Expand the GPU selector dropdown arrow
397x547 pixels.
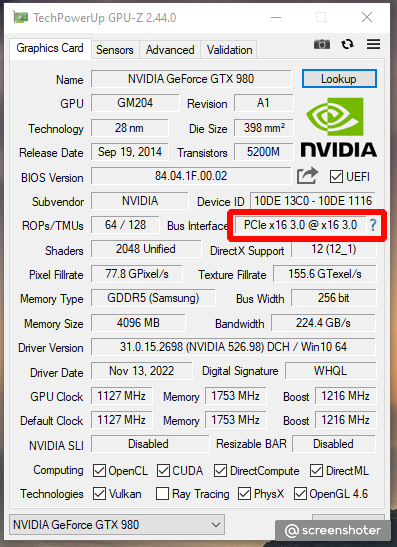pyautogui.click(x=216, y=524)
